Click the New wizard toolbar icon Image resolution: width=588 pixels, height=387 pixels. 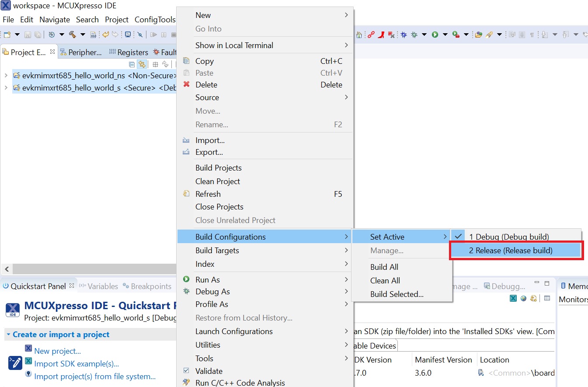(x=7, y=35)
